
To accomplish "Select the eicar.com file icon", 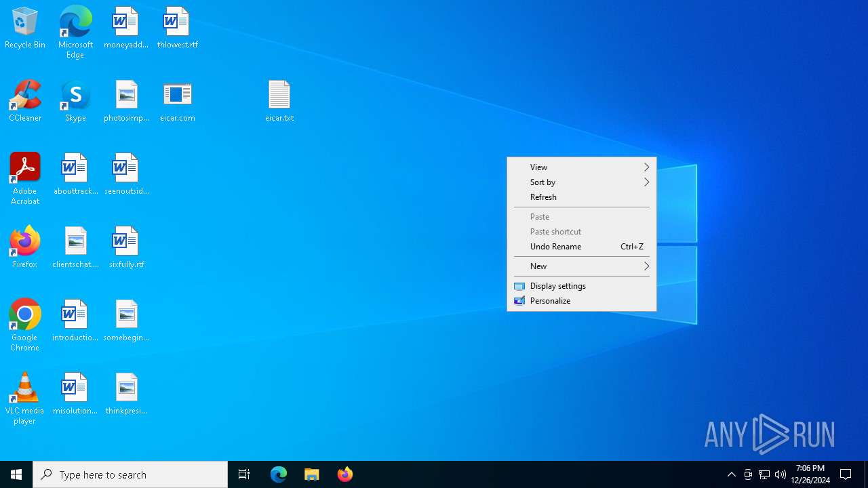I will (177, 102).
